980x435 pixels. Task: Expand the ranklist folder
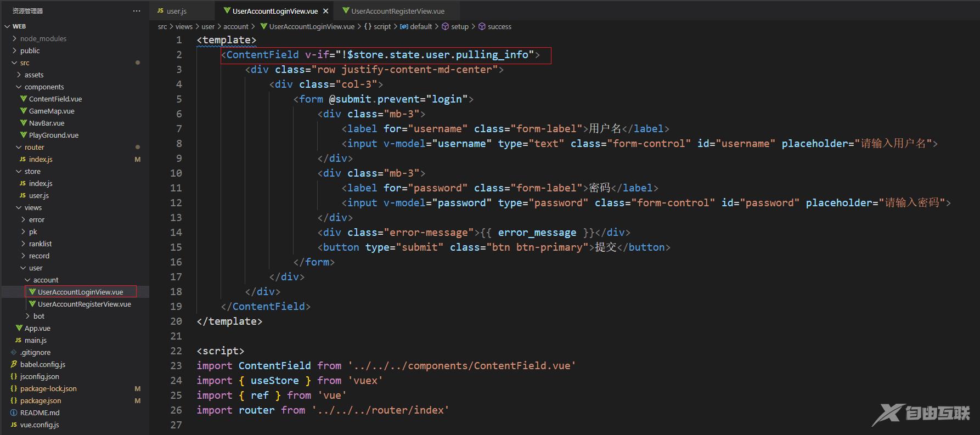(x=40, y=244)
